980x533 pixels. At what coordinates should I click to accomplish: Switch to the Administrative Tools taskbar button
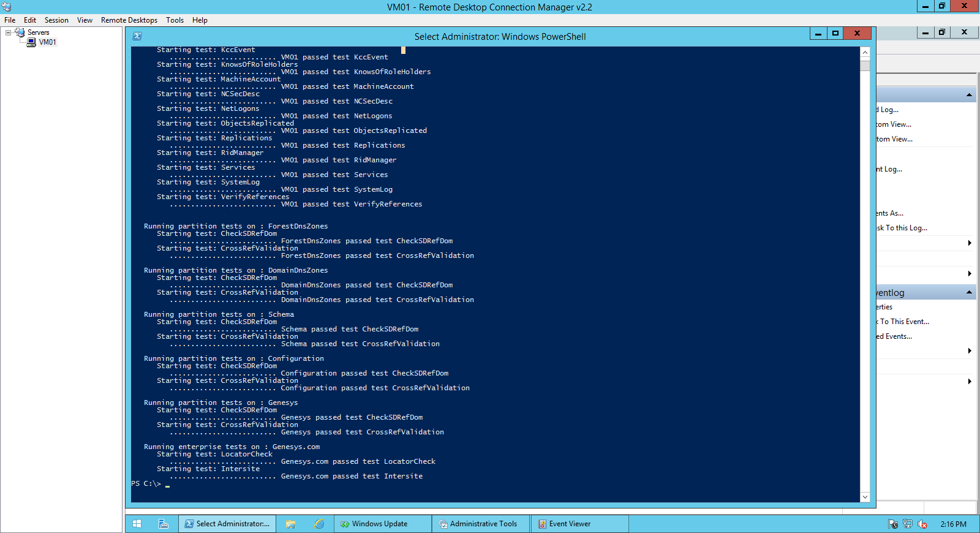481,524
